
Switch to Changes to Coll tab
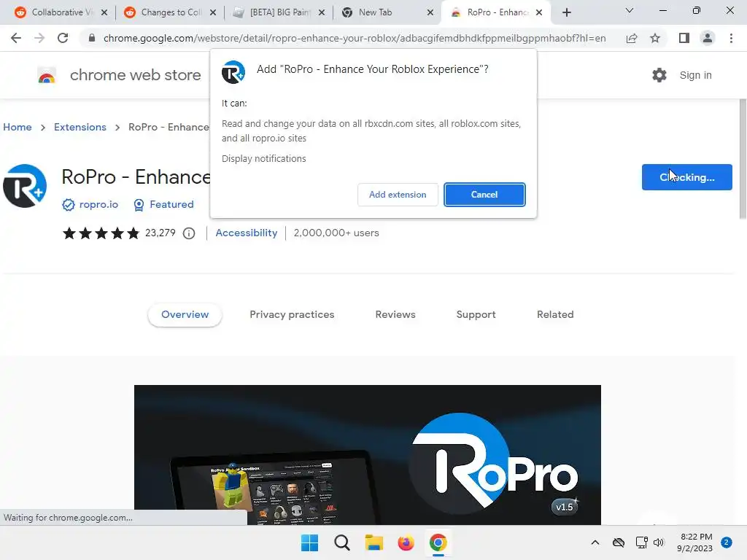(x=169, y=12)
